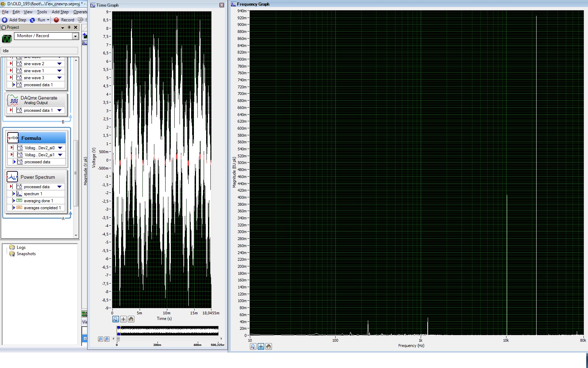
Task: Open DAQmx processed data 1 input dropdown
Action: pos(59,110)
